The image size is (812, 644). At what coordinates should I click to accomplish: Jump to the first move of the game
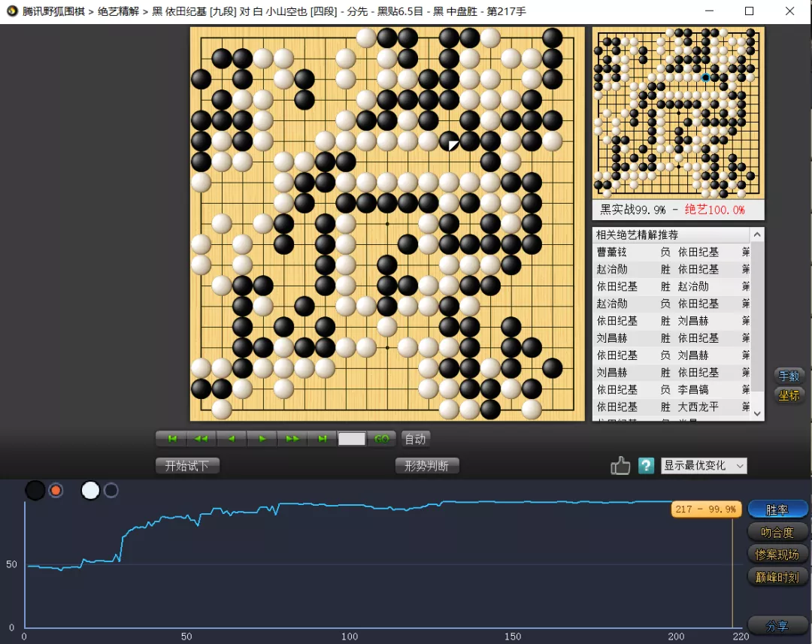point(172,439)
